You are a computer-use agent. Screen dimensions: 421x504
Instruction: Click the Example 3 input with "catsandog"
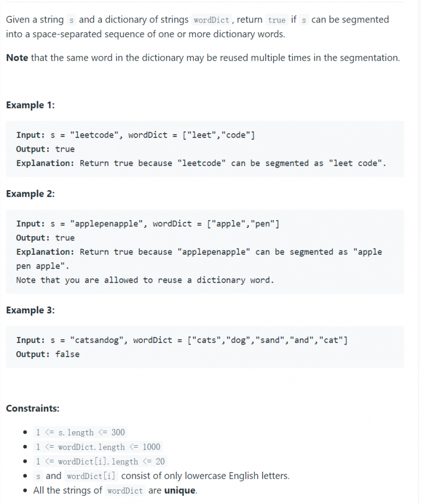(181, 340)
